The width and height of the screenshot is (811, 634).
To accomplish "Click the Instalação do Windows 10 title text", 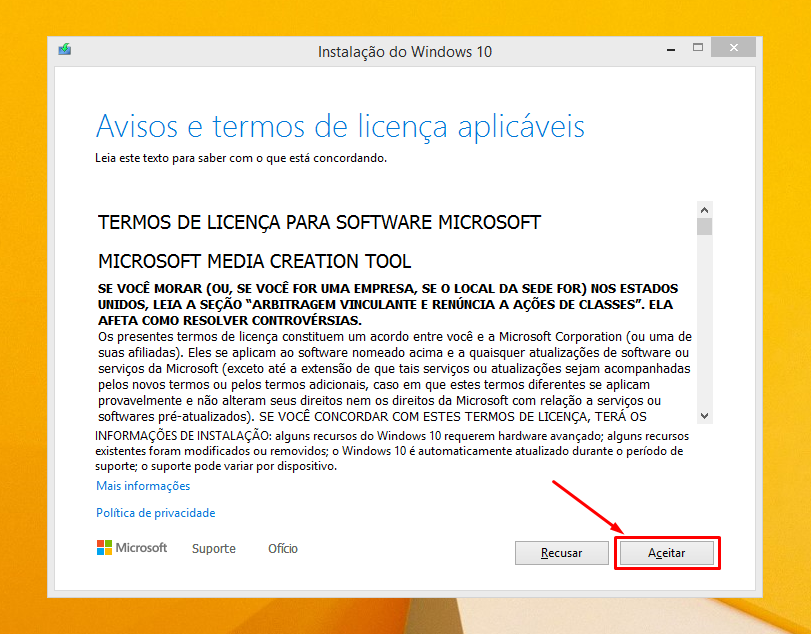I will [405, 51].
